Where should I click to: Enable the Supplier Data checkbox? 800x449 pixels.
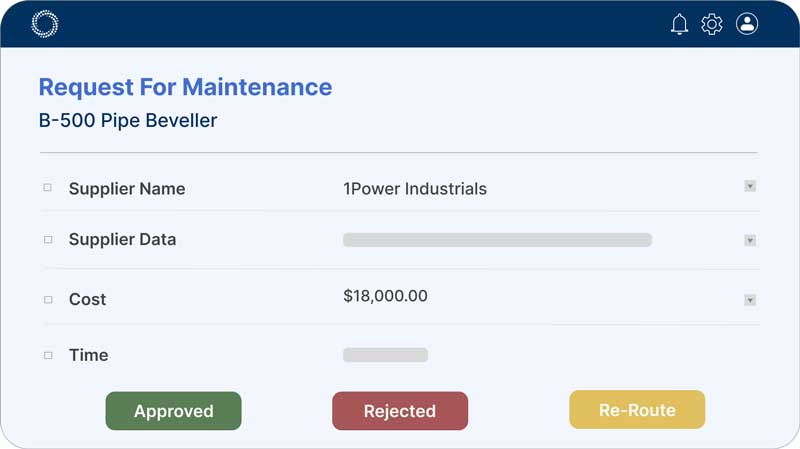click(47, 240)
